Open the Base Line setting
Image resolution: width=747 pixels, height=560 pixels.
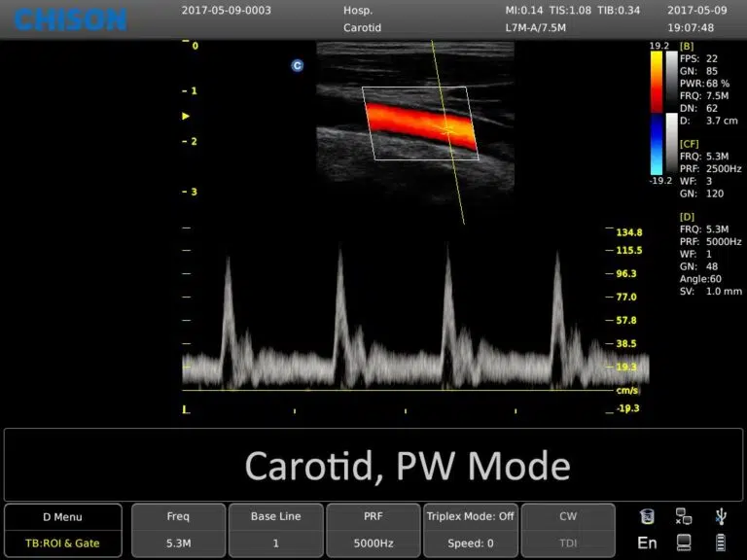(275, 531)
